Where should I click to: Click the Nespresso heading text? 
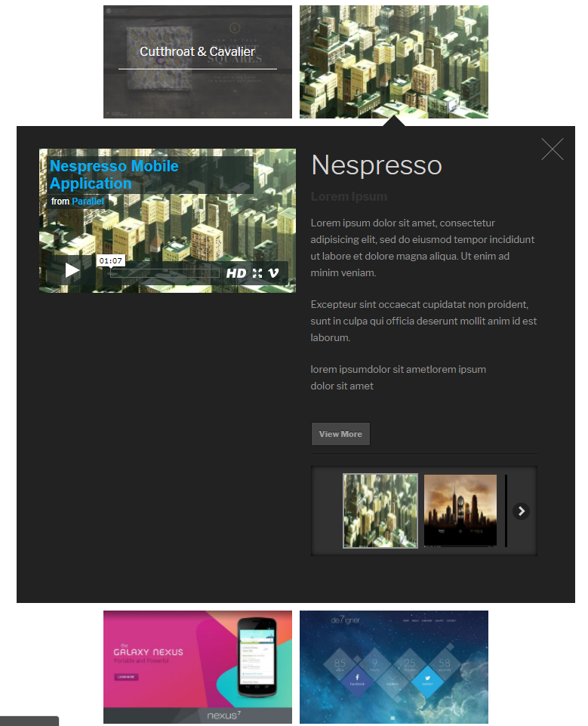[x=377, y=165]
